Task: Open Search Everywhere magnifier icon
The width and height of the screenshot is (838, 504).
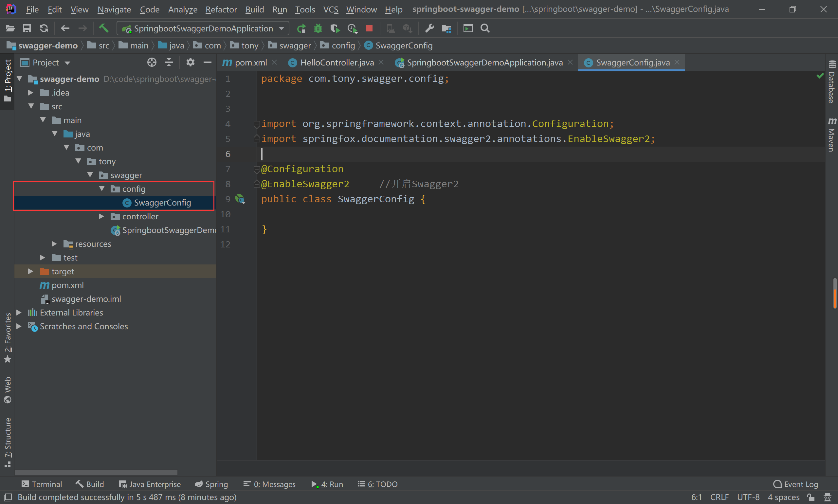Action: click(485, 28)
